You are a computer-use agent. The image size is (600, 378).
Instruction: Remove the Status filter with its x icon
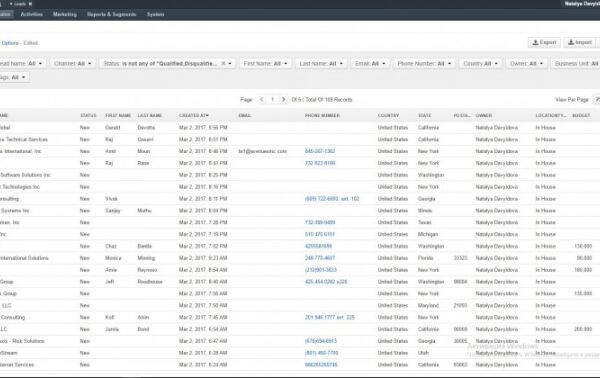click(223, 64)
